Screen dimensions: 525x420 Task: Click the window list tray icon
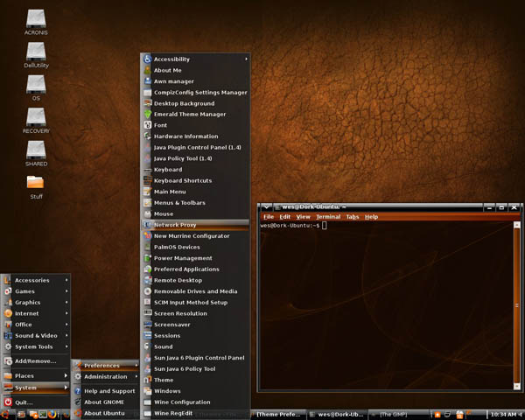tap(448, 414)
